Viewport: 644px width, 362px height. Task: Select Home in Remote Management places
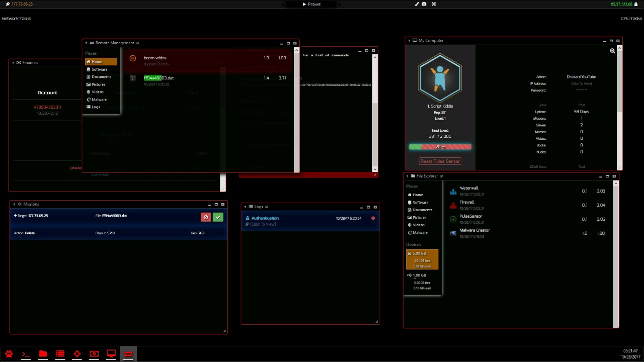point(101,61)
